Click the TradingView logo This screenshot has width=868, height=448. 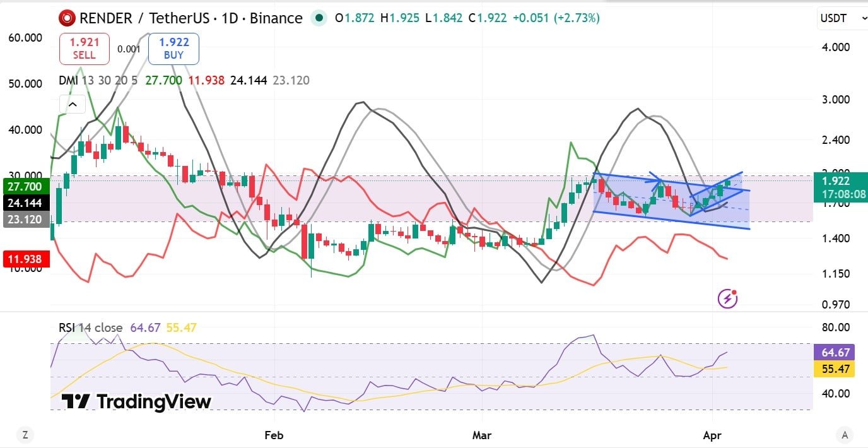137,402
